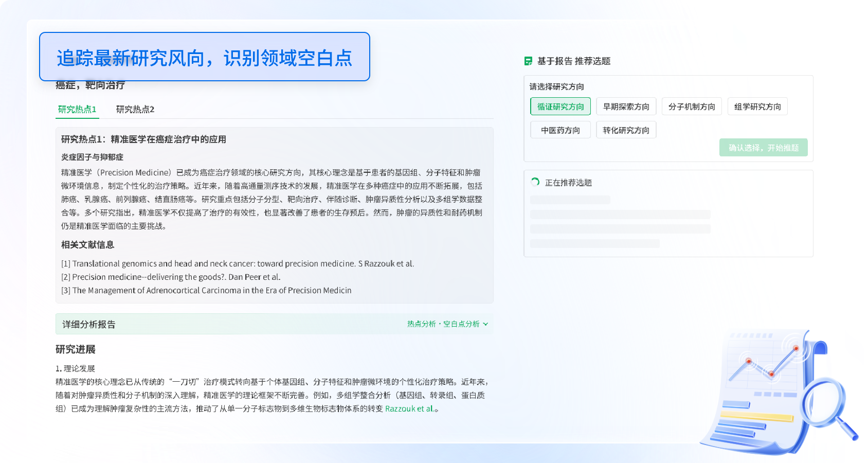Click the green 推荐选题 panel icon

[x=528, y=61]
